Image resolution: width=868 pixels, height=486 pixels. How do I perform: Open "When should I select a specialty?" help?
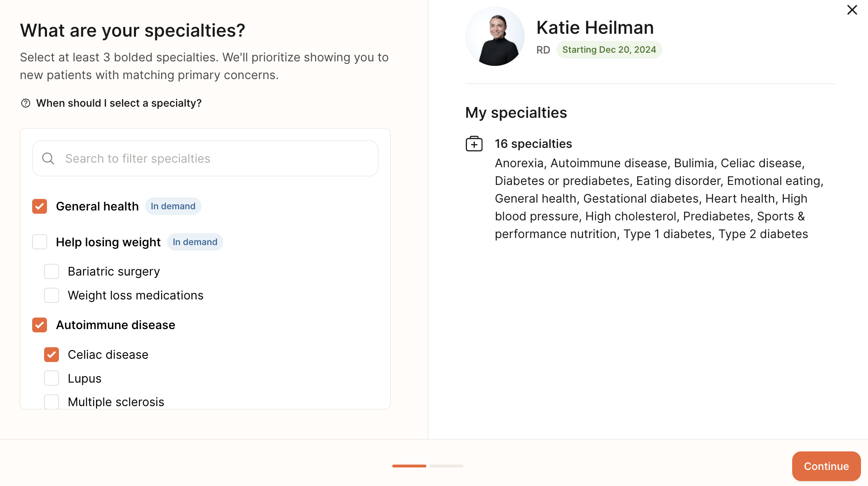tap(119, 103)
